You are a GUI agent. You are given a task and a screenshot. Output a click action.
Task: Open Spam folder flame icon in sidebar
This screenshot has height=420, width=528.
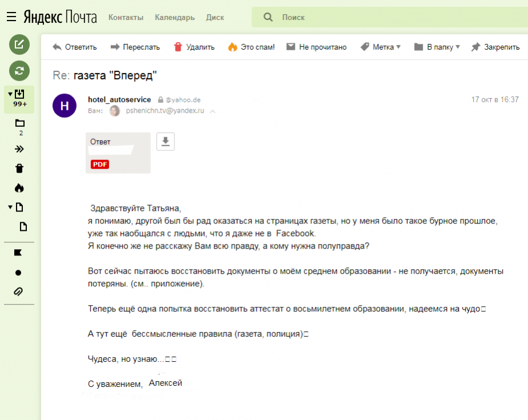[x=19, y=188]
